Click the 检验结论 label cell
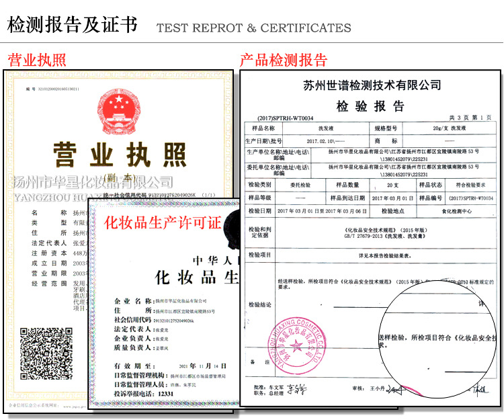 (259, 304)
